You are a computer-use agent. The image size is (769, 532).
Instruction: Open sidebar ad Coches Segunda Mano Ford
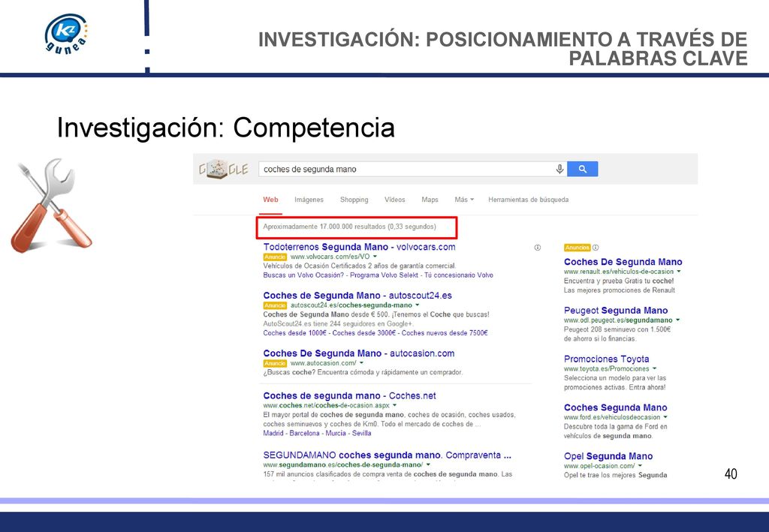(x=616, y=407)
